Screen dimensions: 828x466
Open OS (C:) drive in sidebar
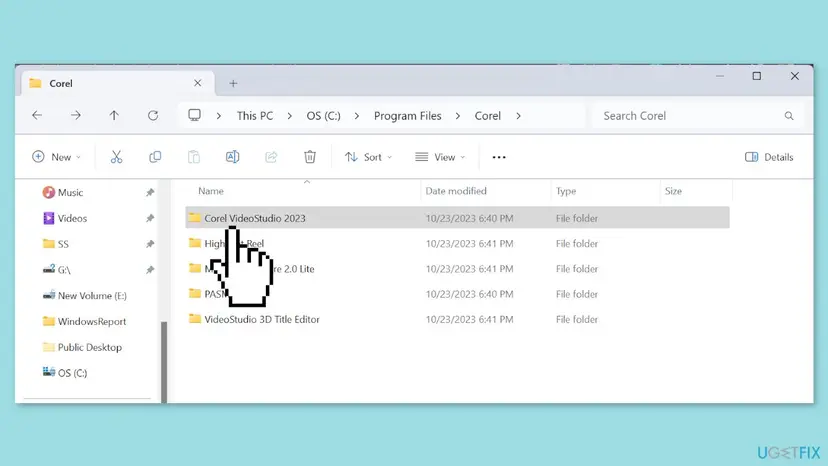pyautogui.click(x=65, y=372)
